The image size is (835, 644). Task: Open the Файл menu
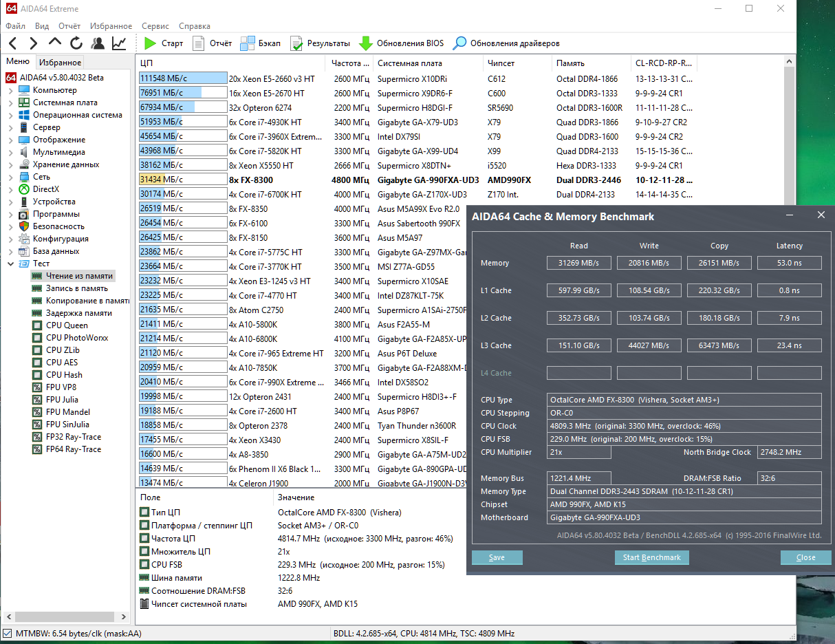tap(15, 26)
